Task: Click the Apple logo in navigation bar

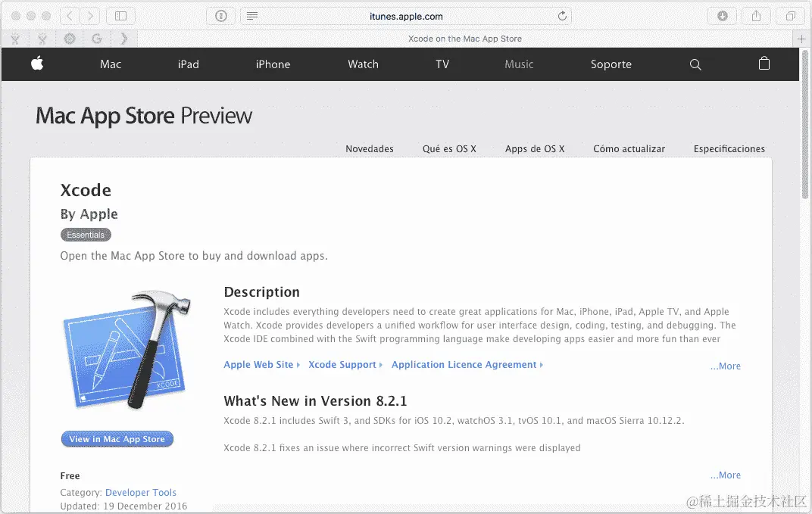Action: pyautogui.click(x=37, y=64)
